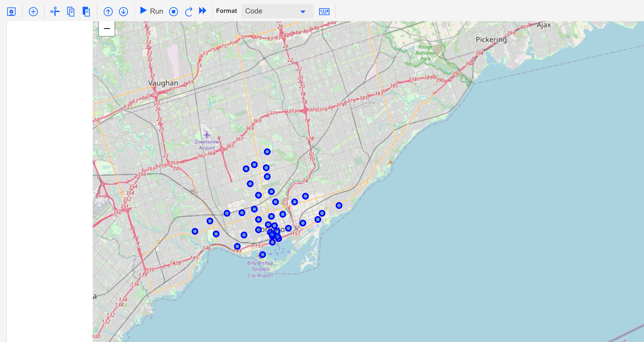Screen dimensions: 644x342
Task: Click the easternmost blue circle marker
Action: (339, 206)
